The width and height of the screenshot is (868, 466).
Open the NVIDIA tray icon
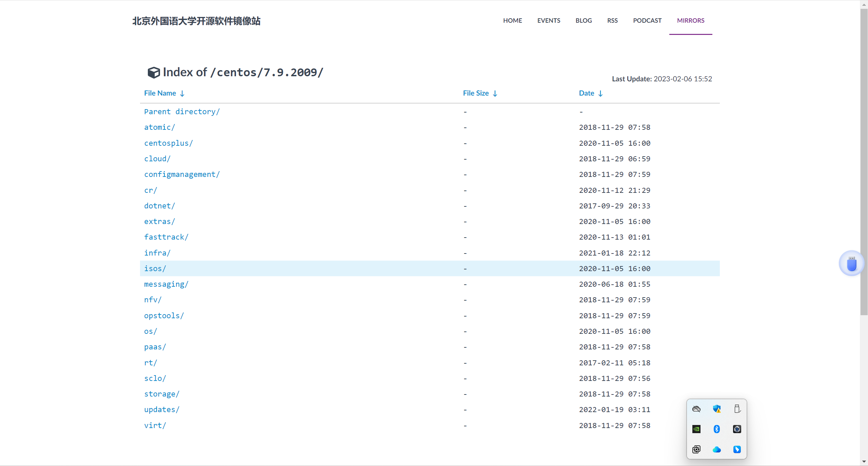pos(696,429)
